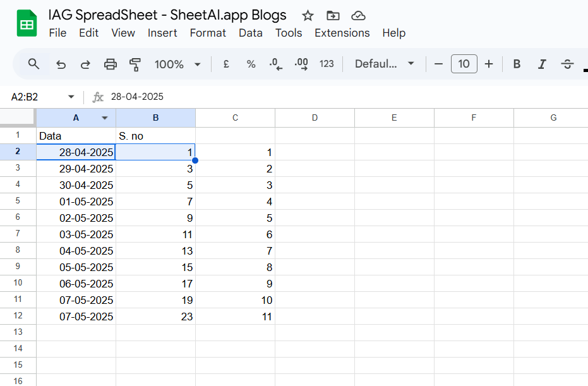This screenshot has width=588, height=386.
Task: Decrease font size with minus
Action: 438,64
